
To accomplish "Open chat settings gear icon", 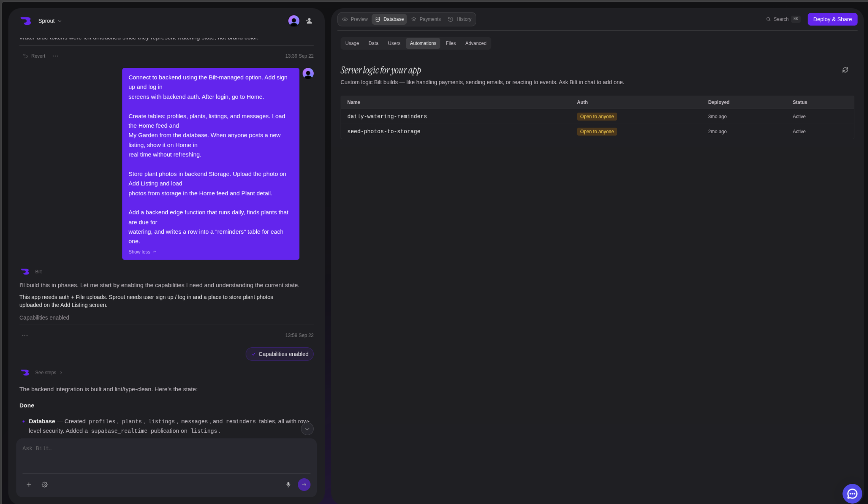I will (x=45, y=485).
